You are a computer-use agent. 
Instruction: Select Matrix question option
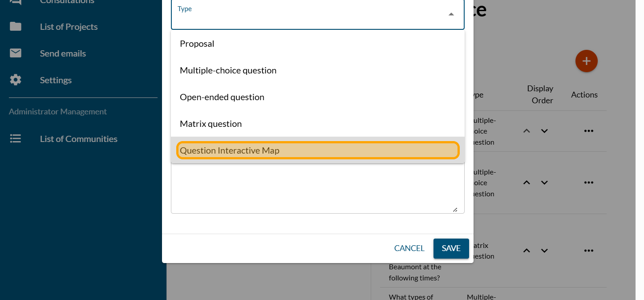coord(211,124)
